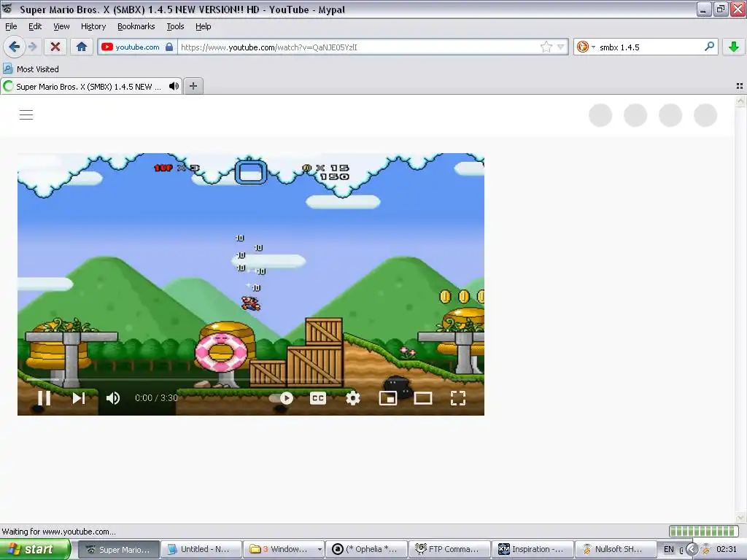
Task: Click the video progress bar
Action: pos(251,379)
